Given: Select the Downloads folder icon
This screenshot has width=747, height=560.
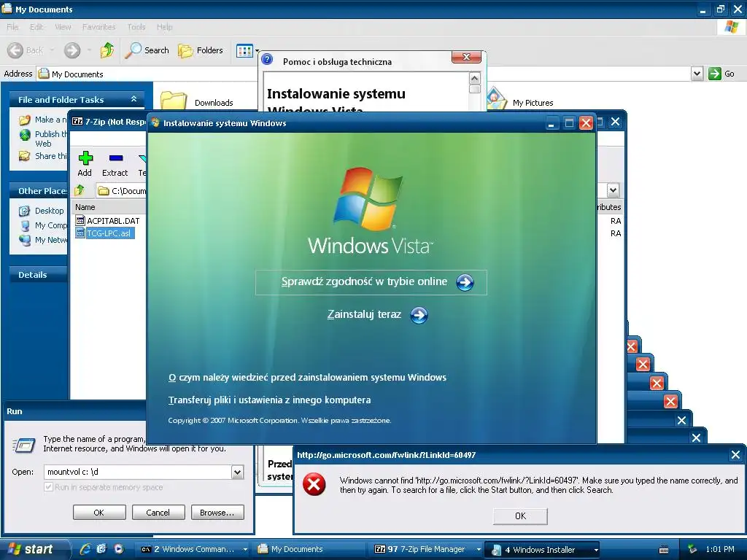Looking at the screenshot, I should 173,101.
